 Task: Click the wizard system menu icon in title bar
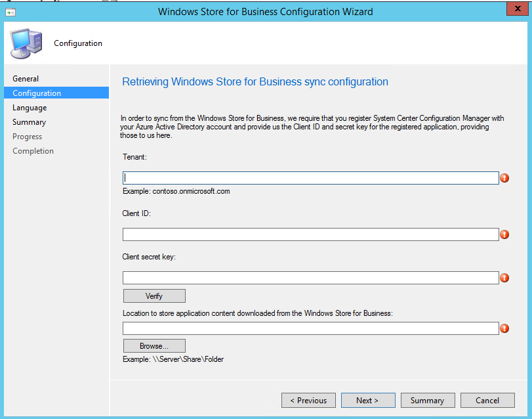coord(10,12)
